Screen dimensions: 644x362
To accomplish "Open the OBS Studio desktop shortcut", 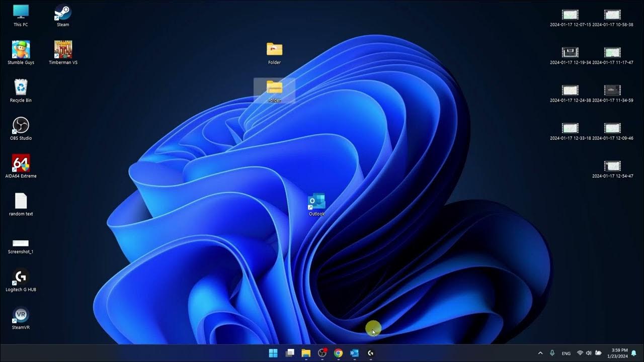I will 21,124.
